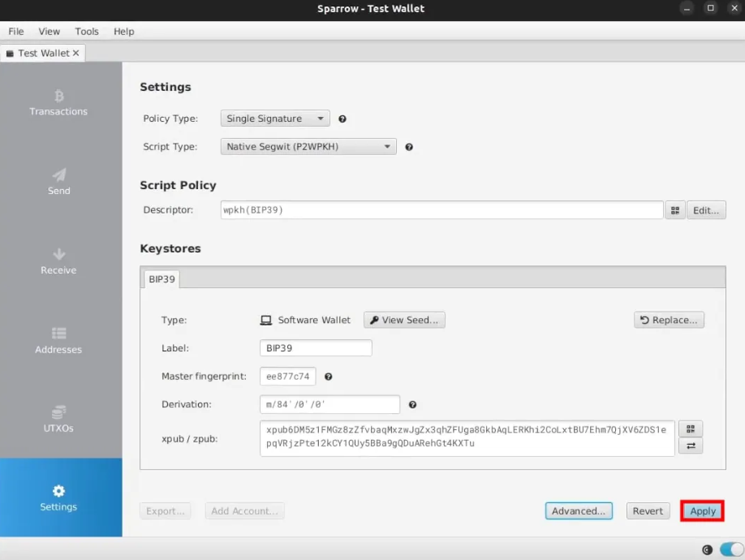The height and width of the screenshot is (560, 745).
Task: Toggle the server connection switch
Action: (x=732, y=549)
